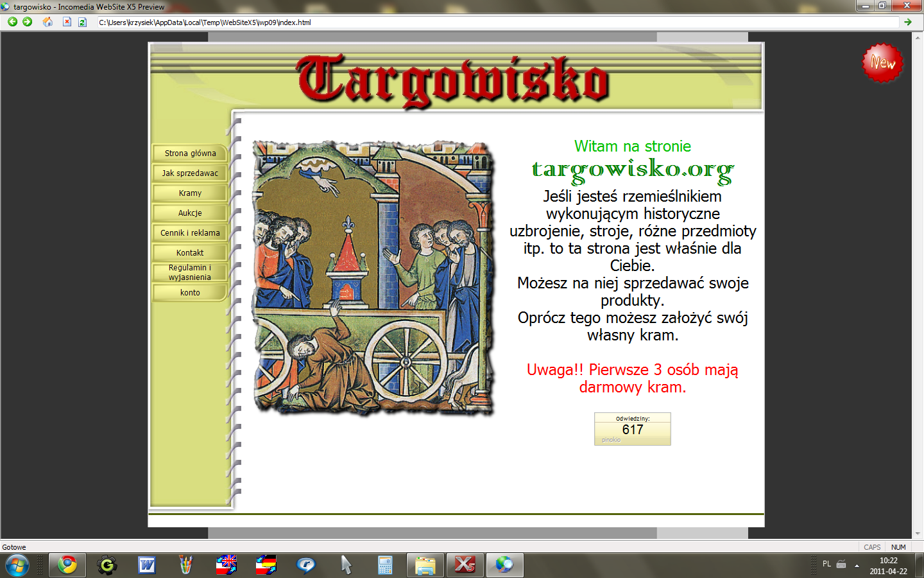The width and height of the screenshot is (924, 578).
Task: Click the "konto" menu button
Action: [x=190, y=293]
